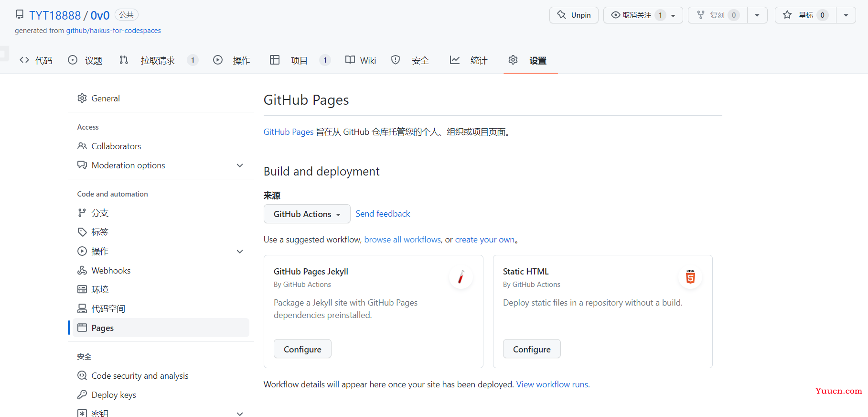Click the graph icon in 统计 tab
Screen dimensions: 868x417
coord(455,60)
